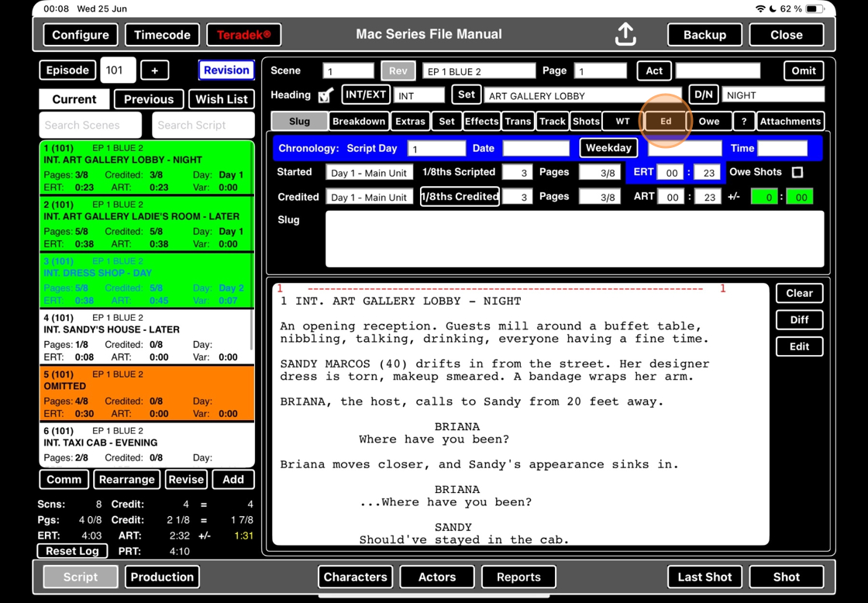The height and width of the screenshot is (603, 868).
Task: Switch to the Current scenes tab
Action: pos(74,100)
